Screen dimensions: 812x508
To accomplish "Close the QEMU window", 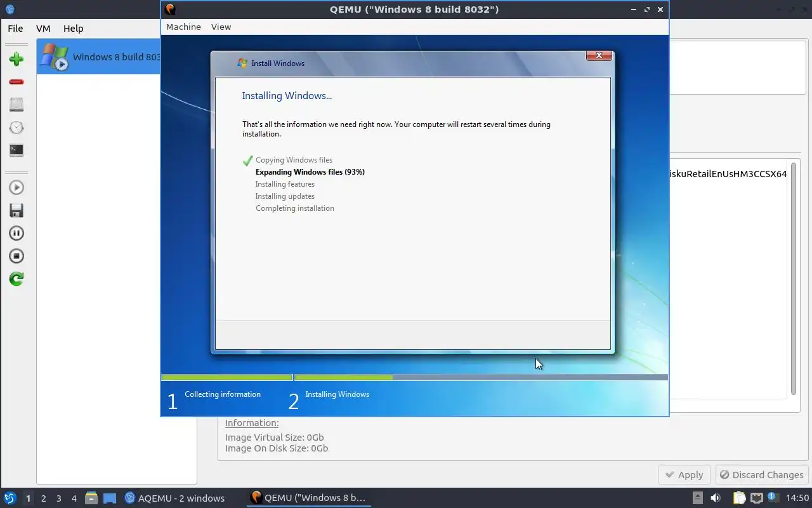I will tap(660, 10).
